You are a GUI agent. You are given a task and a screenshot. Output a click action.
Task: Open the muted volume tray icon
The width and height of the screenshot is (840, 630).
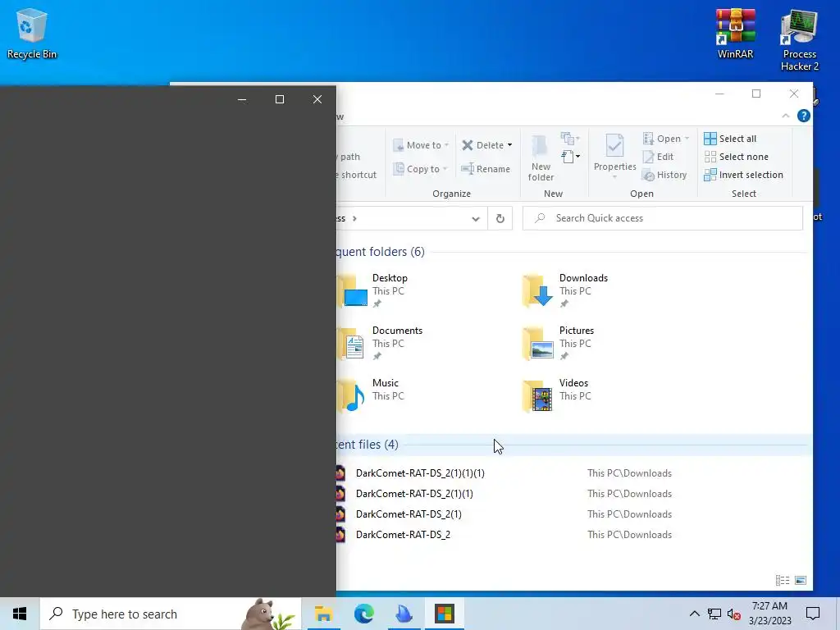(x=733, y=614)
